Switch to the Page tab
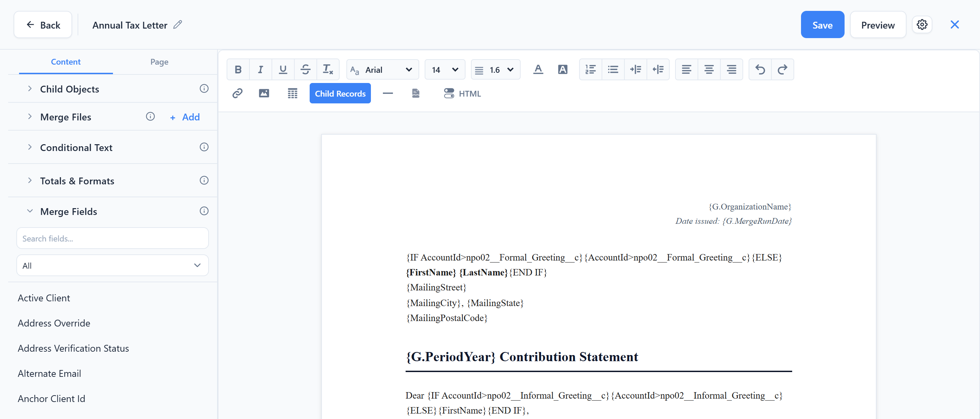Screen dimensions: 980x419 coord(159,62)
